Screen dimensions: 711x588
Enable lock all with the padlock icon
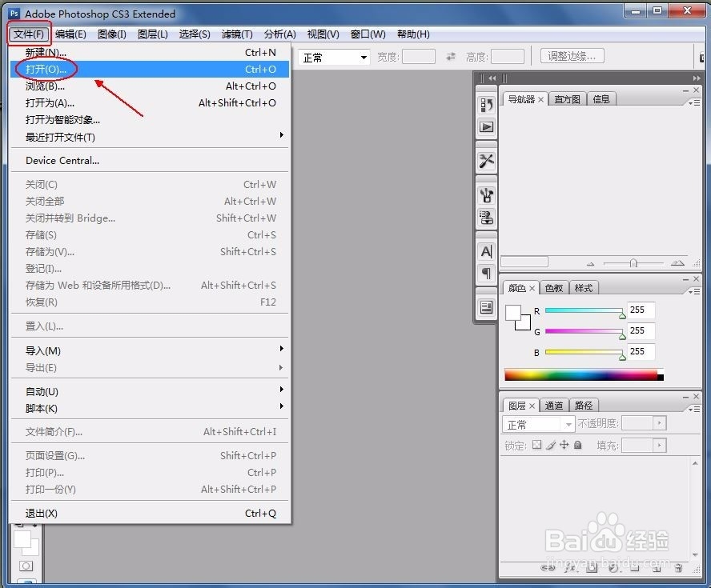[x=576, y=445]
